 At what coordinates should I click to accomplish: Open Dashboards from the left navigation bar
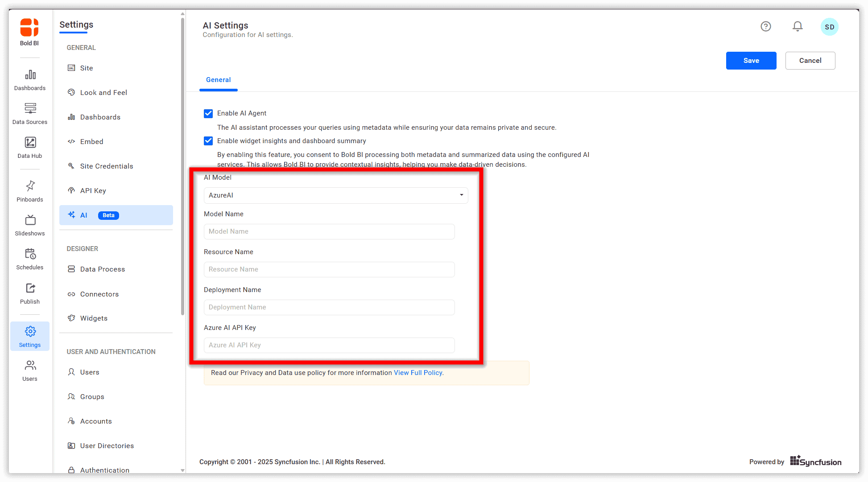tap(30, 80)
